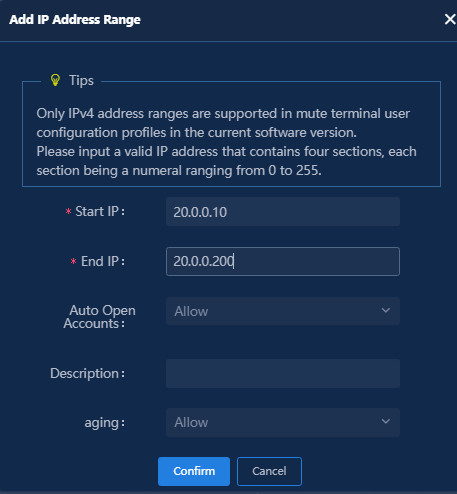Close the Add IP Address Range dialog
Screen dimensions: 457x494
tap(450, 19)
